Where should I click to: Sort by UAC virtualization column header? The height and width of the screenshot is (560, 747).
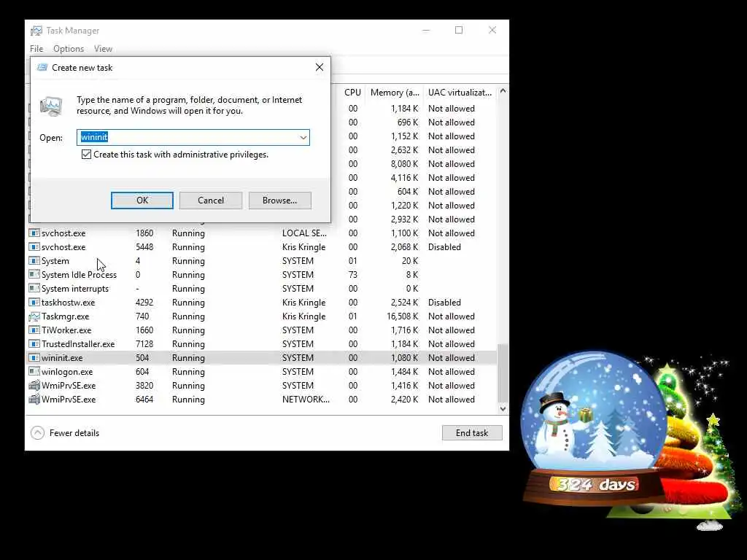(460, 93)
